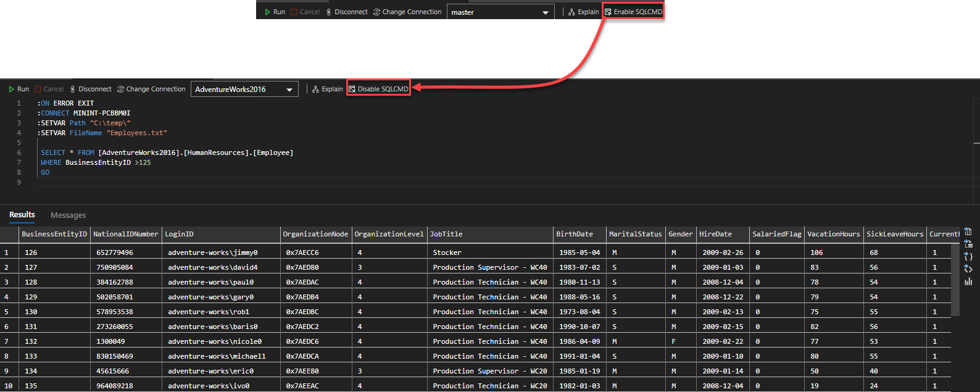This screenshot has width=980, height=392.
Task: Click Change Connection beside AdventureWorks2016 dropdown
Action: [x=151, y=89]
